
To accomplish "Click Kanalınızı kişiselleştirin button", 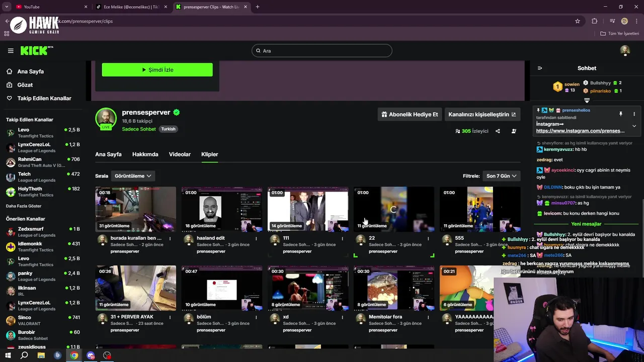I will click(482, 114).
